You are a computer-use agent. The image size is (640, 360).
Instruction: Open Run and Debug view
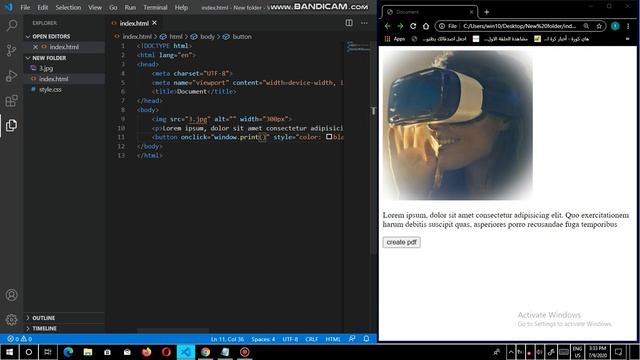11,76
